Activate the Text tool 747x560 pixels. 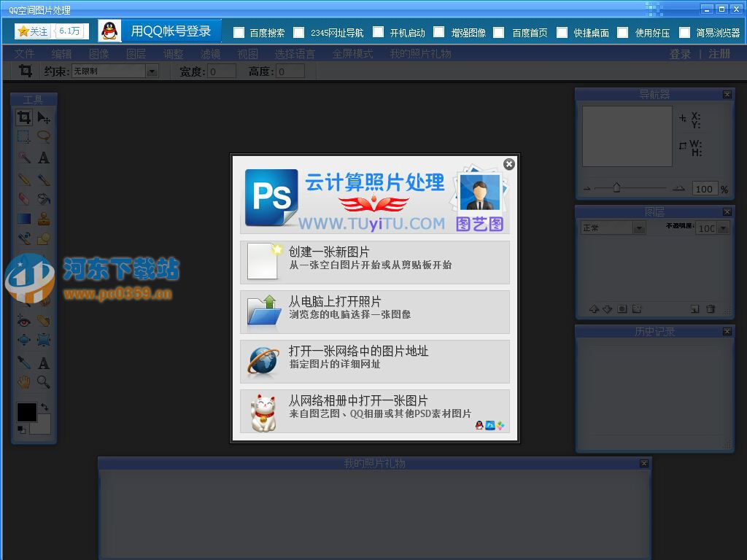(44, 156)
